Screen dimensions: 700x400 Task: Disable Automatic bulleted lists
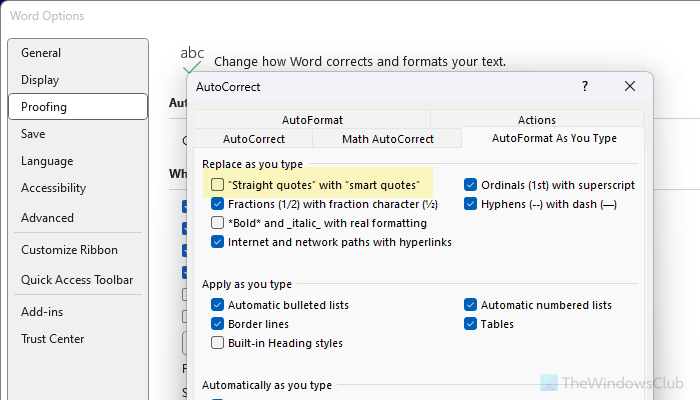[218, 305]
